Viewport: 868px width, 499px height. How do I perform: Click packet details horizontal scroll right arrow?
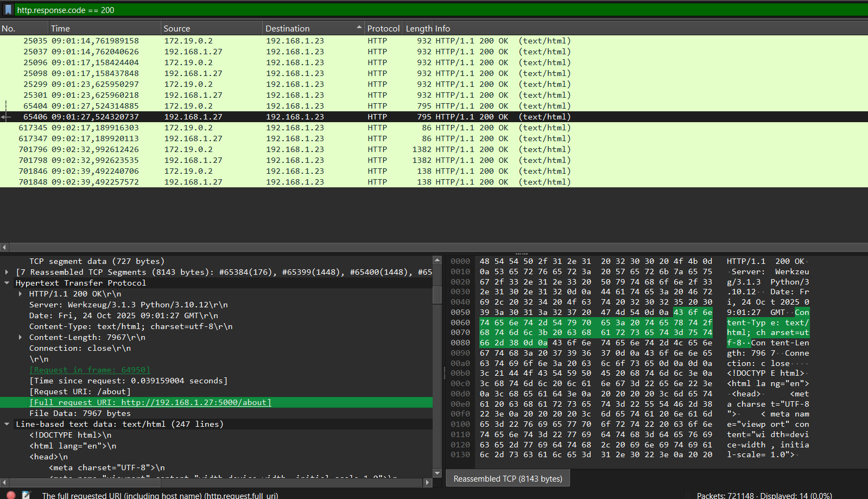428,482
